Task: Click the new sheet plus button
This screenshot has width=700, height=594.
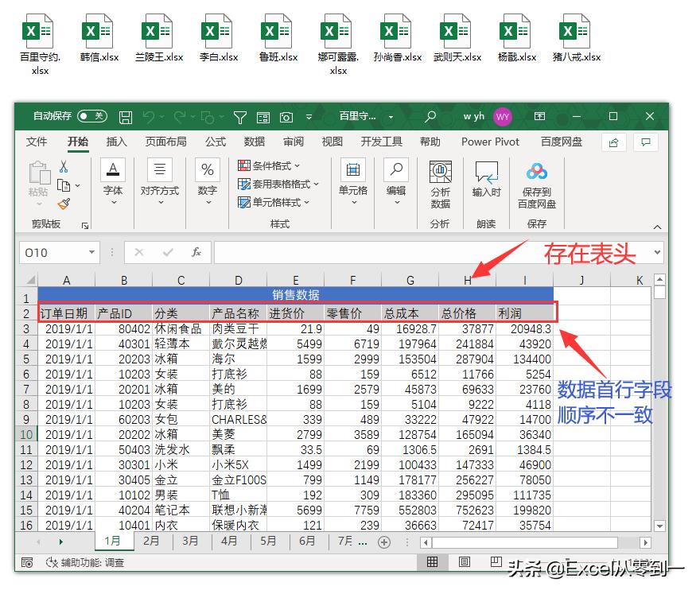Action: pos(385,541)
